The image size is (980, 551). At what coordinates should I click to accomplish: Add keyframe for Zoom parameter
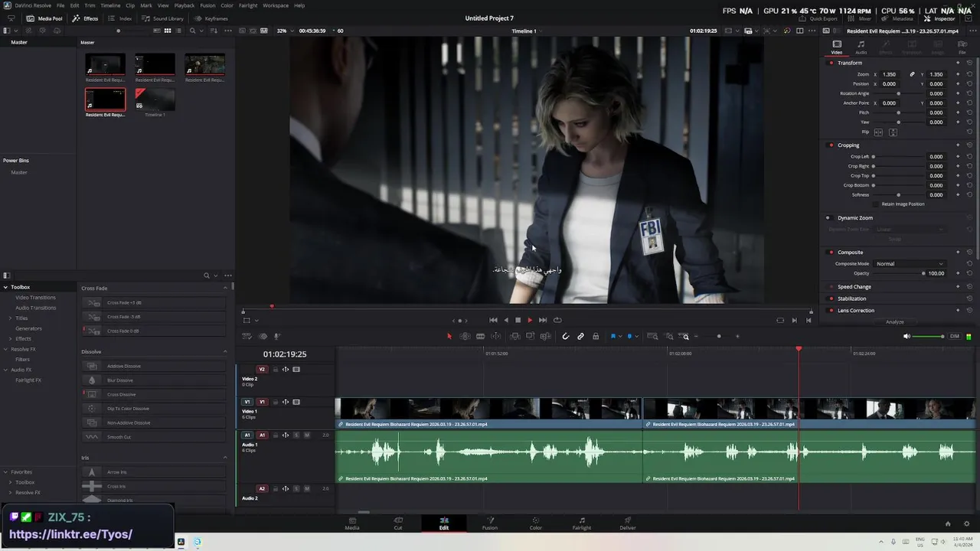point(958,74)
